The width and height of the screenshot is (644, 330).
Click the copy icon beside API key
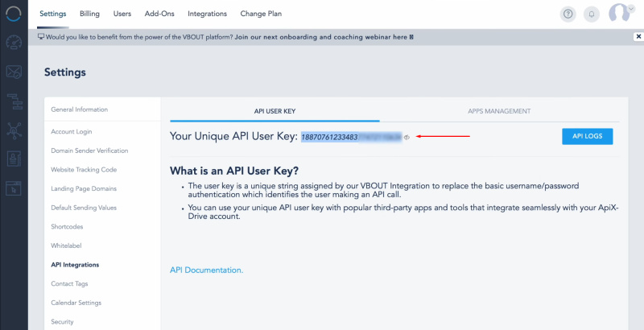coord(407,138)
